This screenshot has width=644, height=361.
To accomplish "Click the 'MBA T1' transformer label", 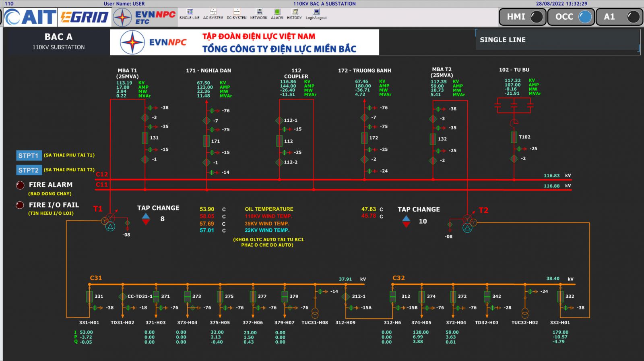I will click(127, 71).
